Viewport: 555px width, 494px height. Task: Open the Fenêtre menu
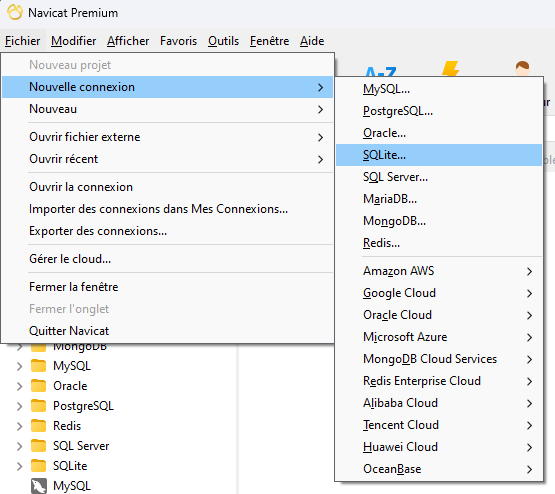(x=269, y=41)
